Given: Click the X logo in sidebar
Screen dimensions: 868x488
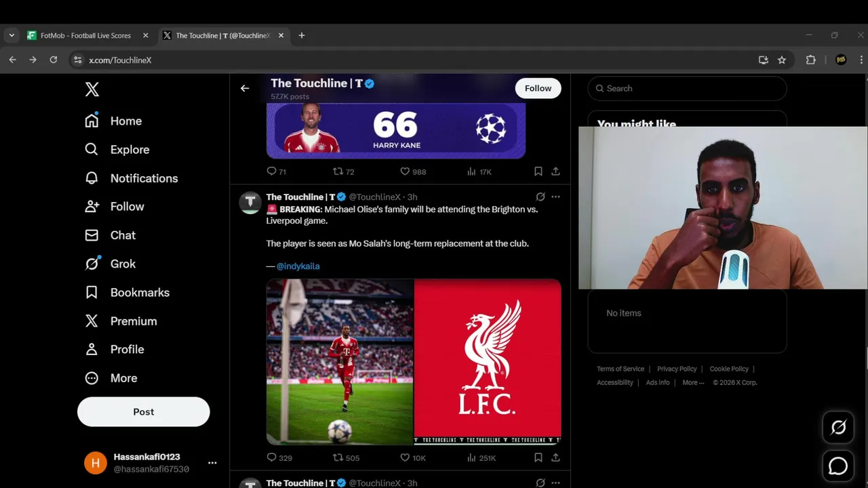Looking at the screenshot, I should click(92, 89).
